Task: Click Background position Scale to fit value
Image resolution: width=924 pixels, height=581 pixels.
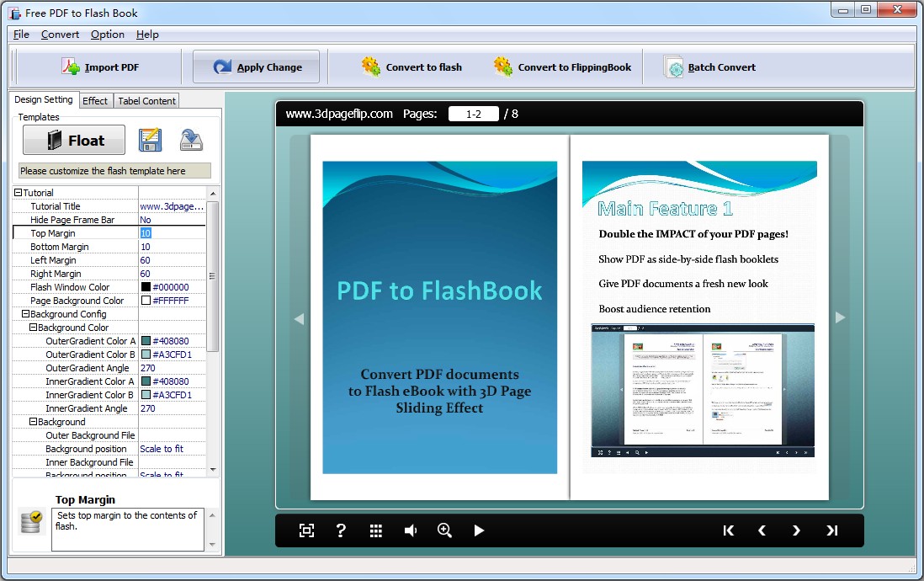Action: tap(172, 449)
